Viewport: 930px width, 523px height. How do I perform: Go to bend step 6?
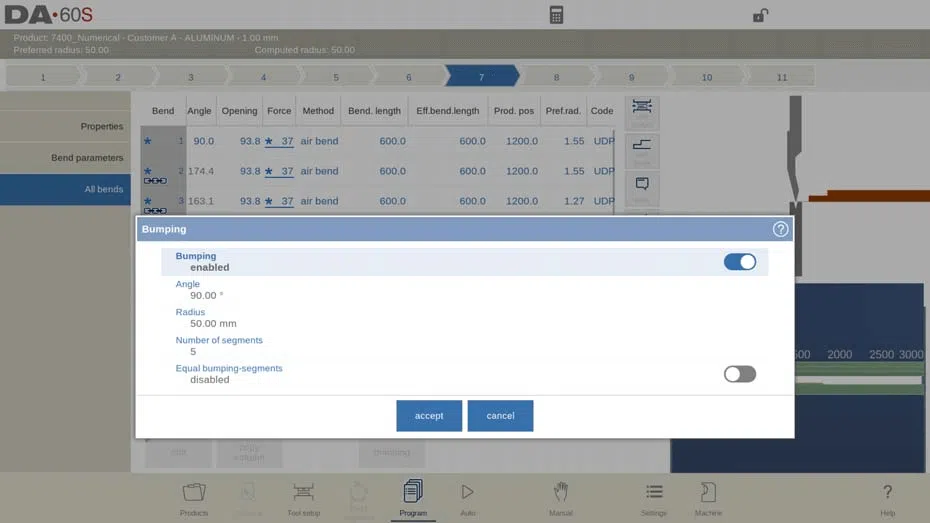pos(409,77)
